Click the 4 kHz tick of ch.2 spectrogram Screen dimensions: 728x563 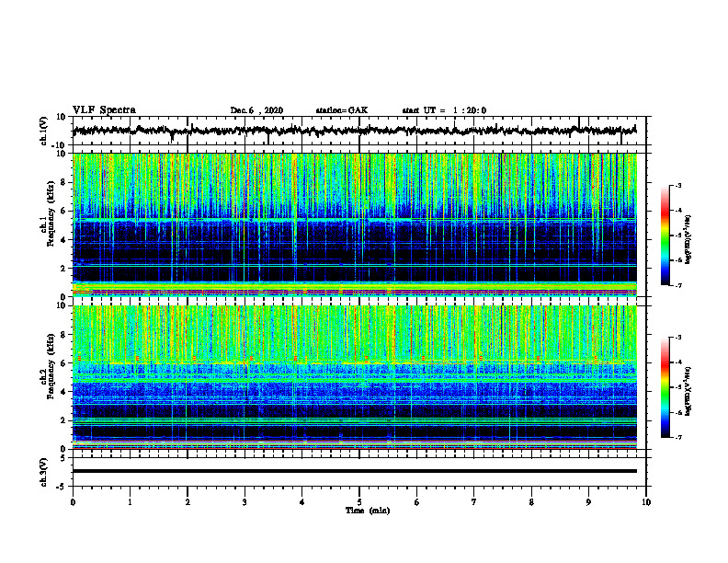64,392
